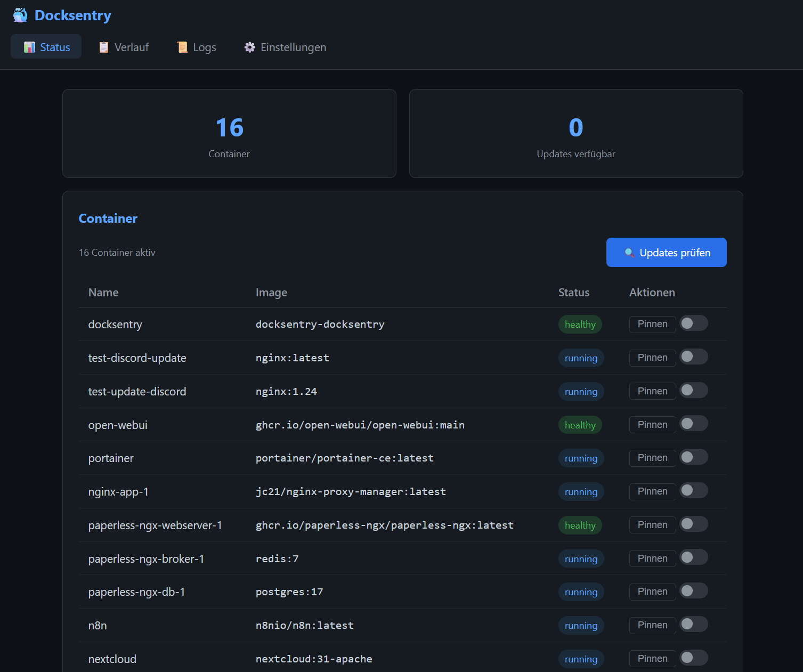This screenshot has width=803, height=672.
Task: Click the healthy badge for open-webui
Action: click(580, 425)
